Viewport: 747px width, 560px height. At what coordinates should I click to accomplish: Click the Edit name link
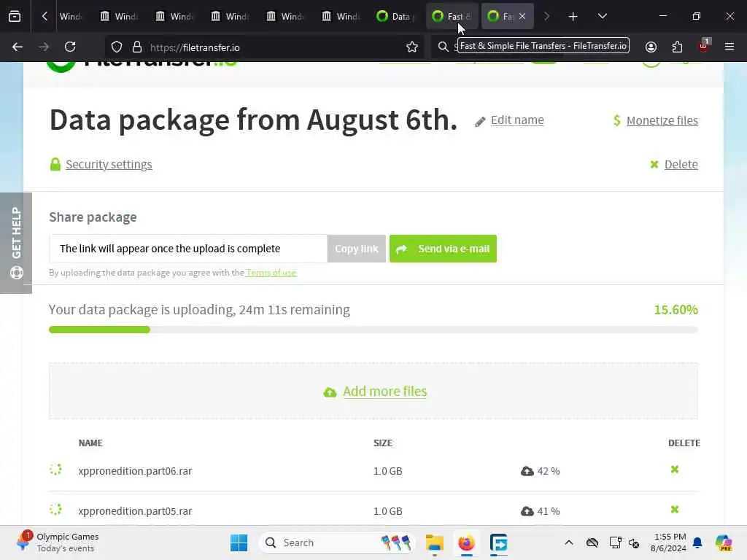click(x=517, y=120)
